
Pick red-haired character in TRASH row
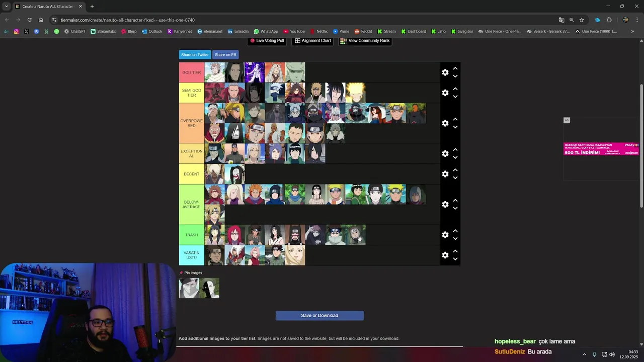click(x=235, y=235)
